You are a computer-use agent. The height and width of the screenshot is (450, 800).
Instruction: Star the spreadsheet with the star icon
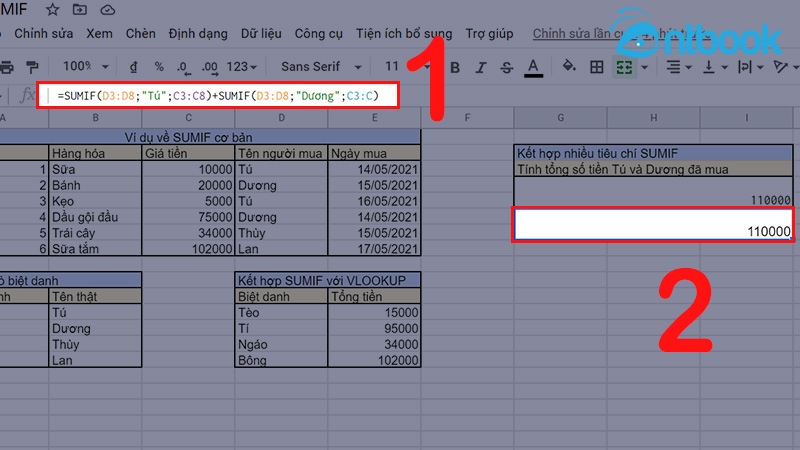click(x=53, y=9)
